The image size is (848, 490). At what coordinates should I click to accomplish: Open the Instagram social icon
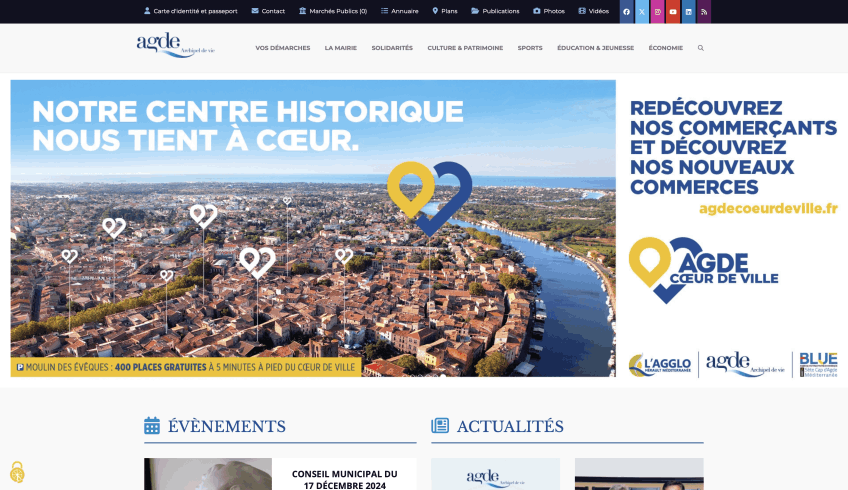click(658, 11)
